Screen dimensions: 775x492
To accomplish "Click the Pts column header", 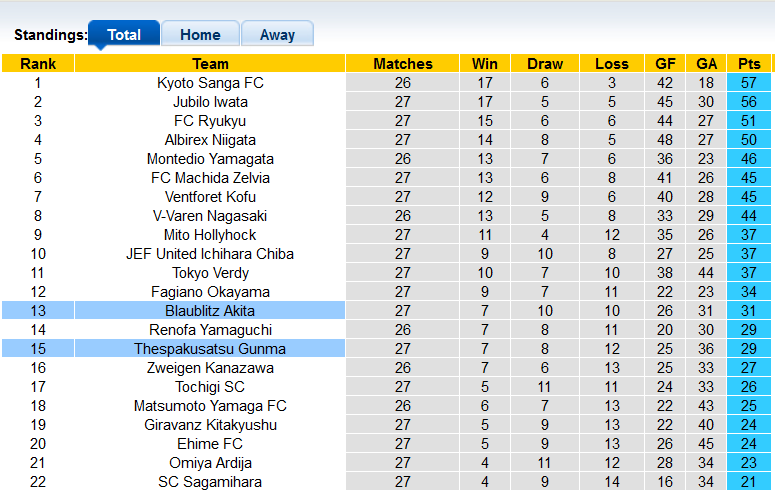I will pos(747,64).
